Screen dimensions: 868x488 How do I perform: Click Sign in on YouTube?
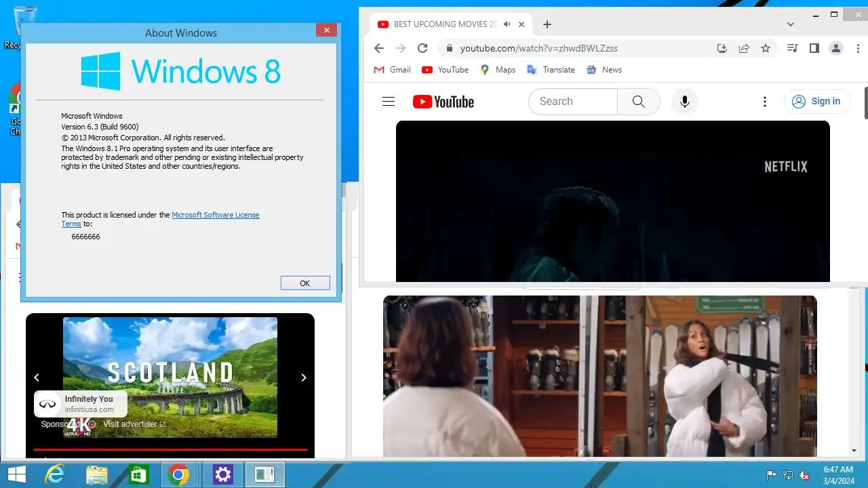click(x=817, y=102)
